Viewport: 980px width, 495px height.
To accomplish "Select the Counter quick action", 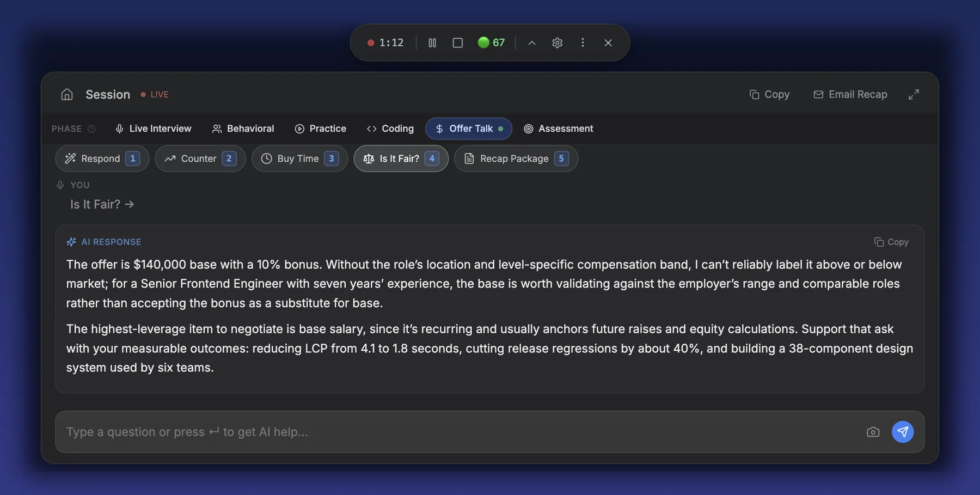I will (x=200, y=158).
